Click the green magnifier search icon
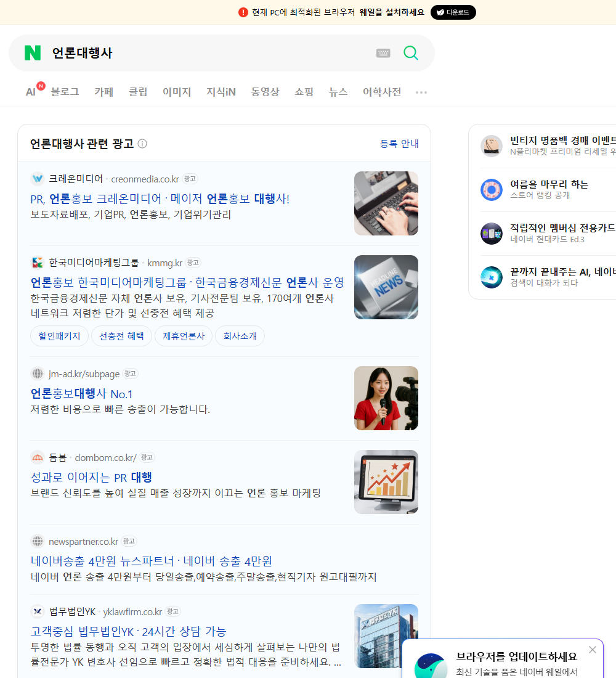The width and height of the screenshot is (616, 678). [x=411, y=53]
